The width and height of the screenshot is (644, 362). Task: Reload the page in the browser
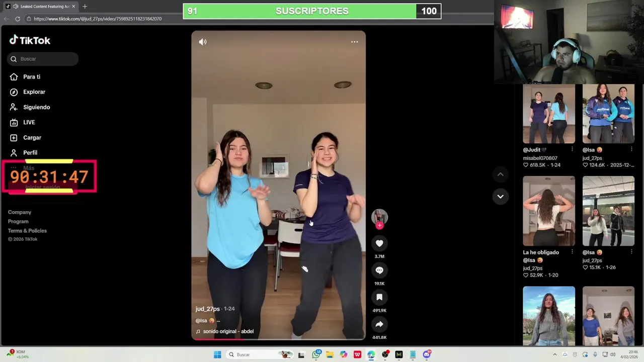tap(18, 19)
